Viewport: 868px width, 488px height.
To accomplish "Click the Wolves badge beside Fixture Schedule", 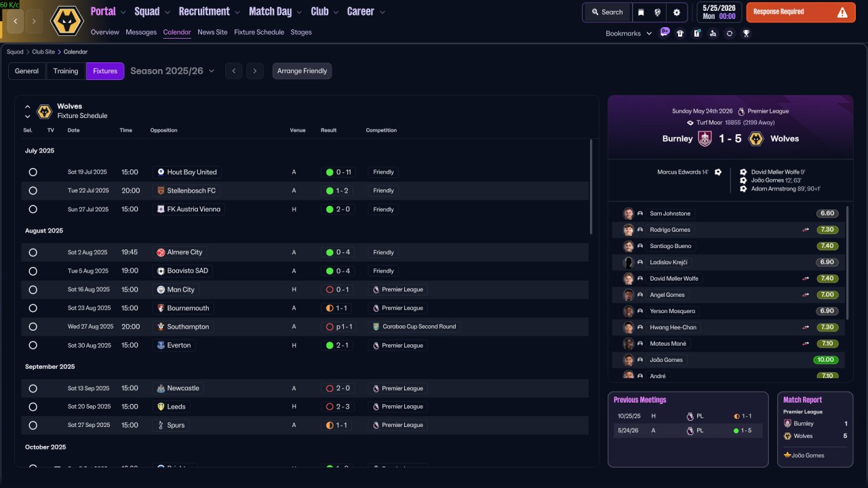I will coord(44,111).
